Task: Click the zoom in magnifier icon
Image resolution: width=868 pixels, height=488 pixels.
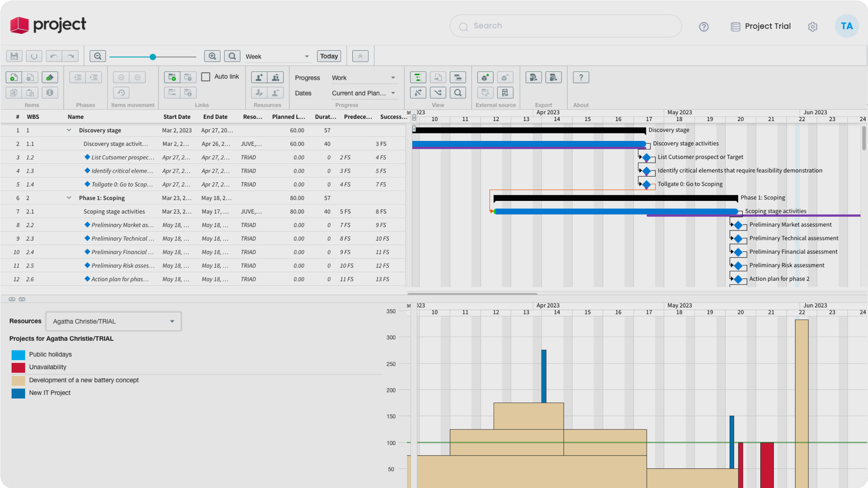Action: (x=212, y=56)
